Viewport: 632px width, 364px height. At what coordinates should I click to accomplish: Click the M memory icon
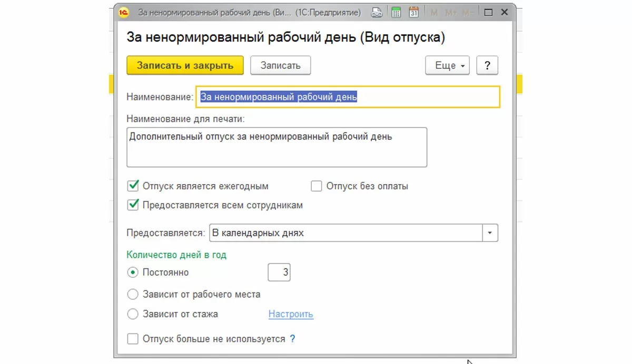(x=434, y=13)
